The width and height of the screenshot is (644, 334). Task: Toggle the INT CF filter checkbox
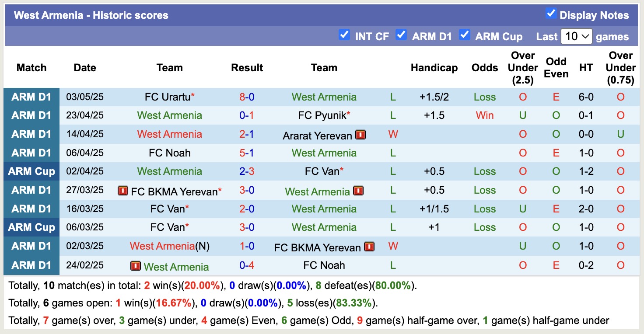coord(344,34)
